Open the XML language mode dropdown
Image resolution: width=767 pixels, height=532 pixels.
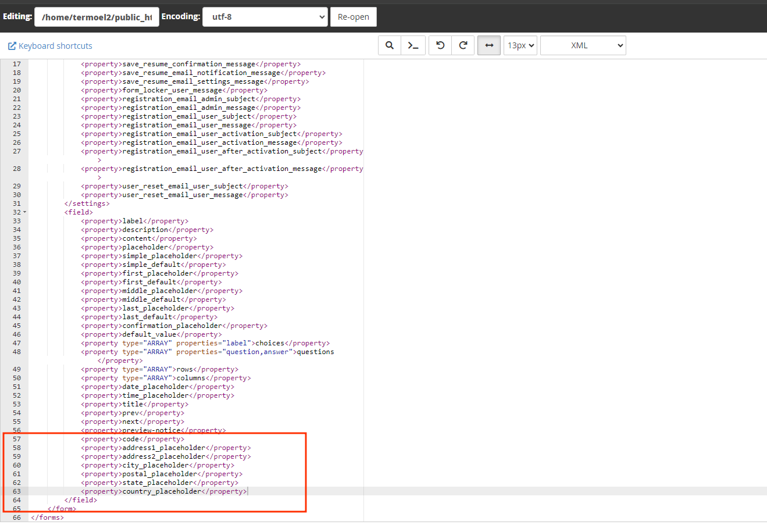(583, 45)
